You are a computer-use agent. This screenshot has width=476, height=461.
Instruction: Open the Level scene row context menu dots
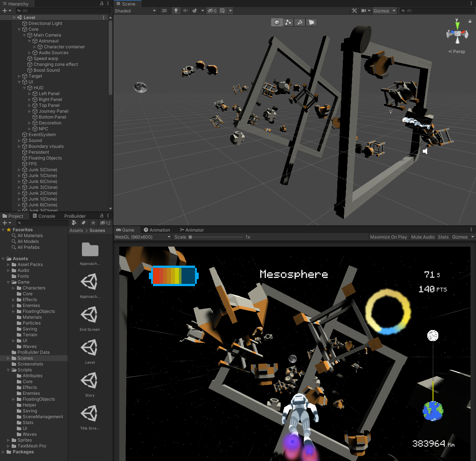(104, 18)
